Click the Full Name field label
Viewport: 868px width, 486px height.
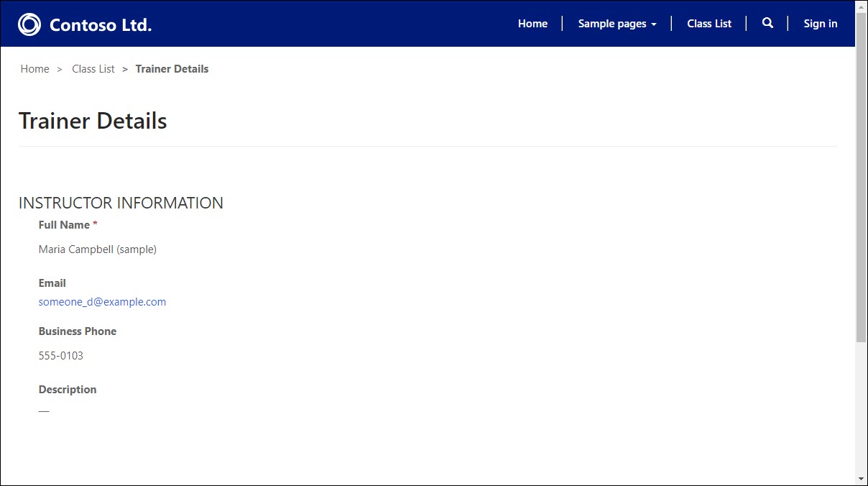(x=64, y=225)
